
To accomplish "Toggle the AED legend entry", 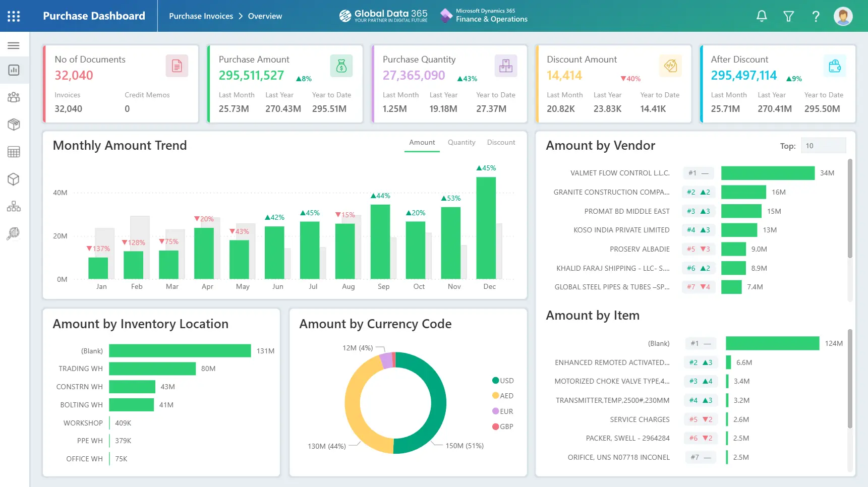I will click(503, 396).
